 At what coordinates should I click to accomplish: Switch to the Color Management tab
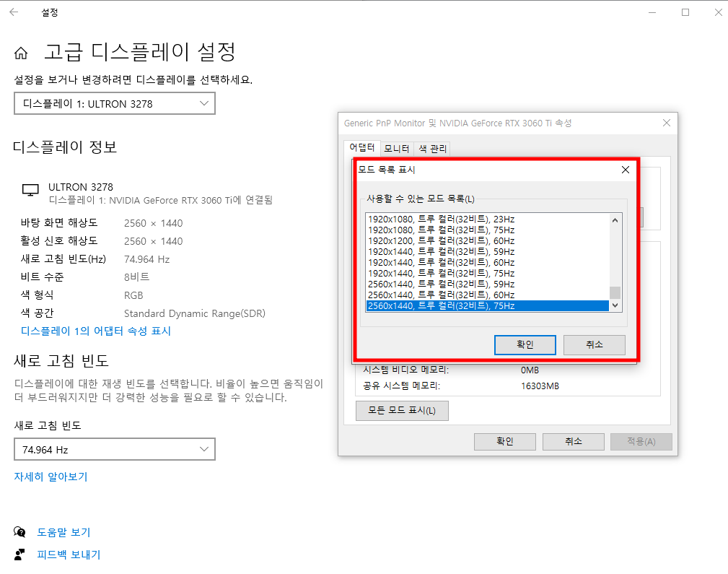[432, 149]
